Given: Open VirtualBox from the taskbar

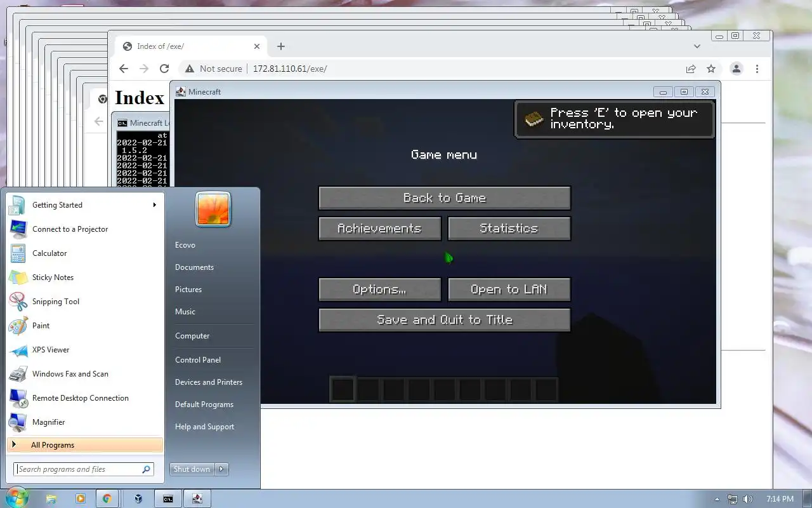Looking at the screenshot, I should click(138, 498).
